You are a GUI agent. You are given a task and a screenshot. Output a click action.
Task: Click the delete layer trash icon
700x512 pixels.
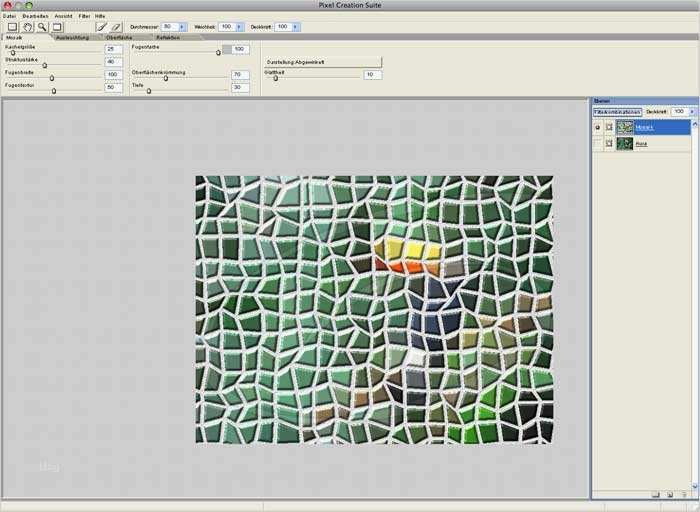[x=684, y=494]
